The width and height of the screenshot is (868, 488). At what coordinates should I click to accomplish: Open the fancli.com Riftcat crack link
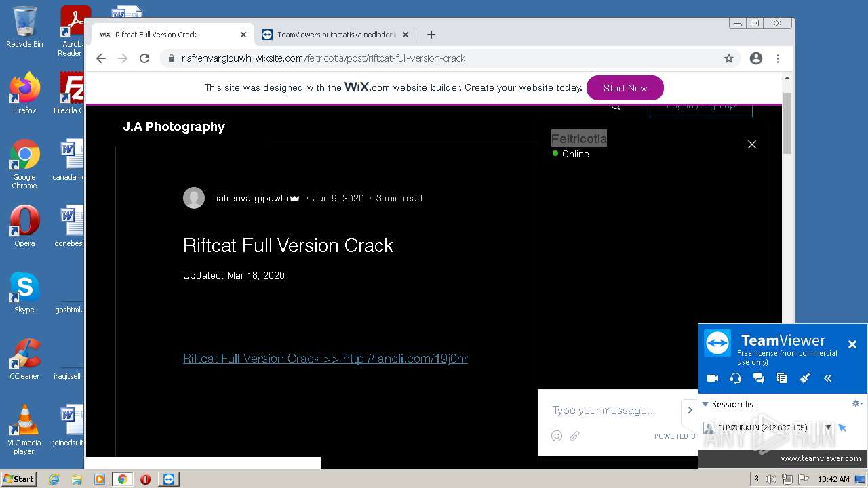(x=325, y=359)
